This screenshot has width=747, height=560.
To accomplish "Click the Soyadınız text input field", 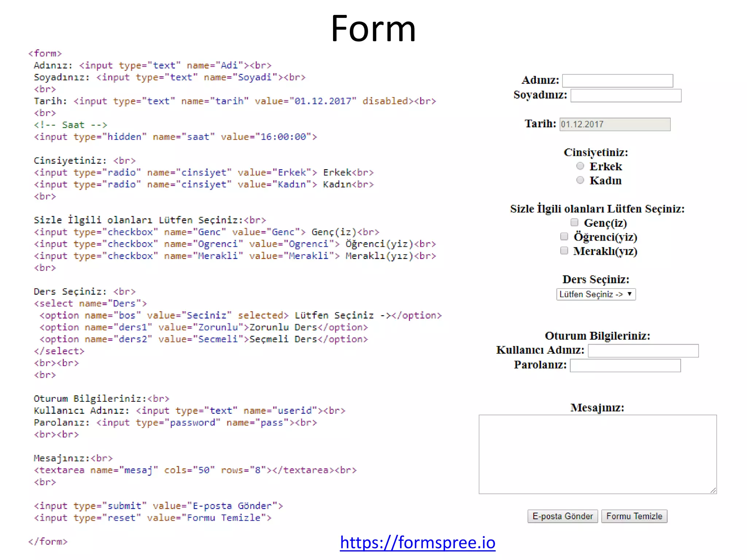I will (626, 96).
